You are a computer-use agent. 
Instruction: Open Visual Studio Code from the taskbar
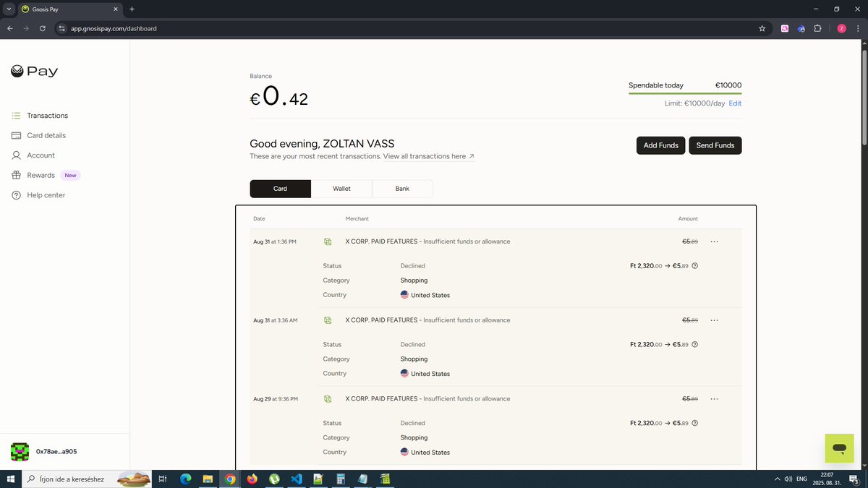coord(296,479)
